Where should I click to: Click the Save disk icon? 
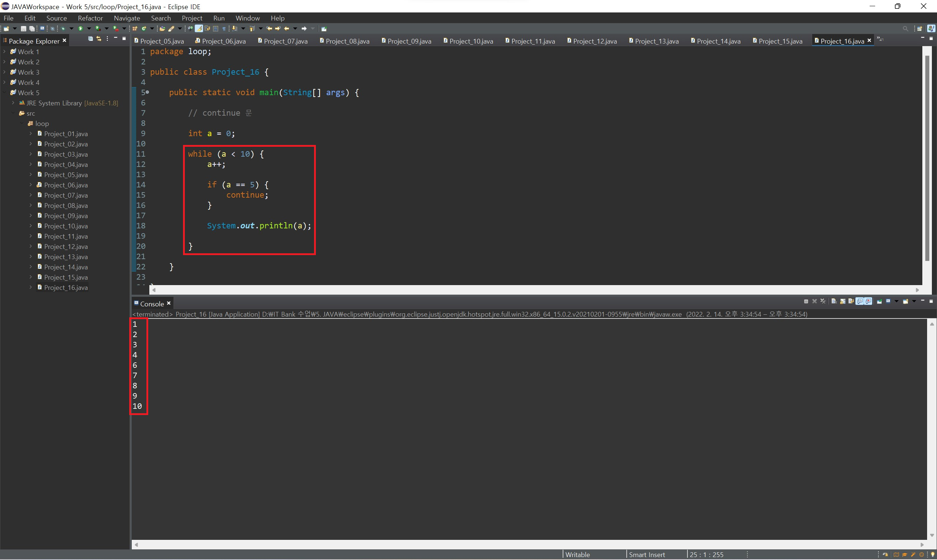23,29
